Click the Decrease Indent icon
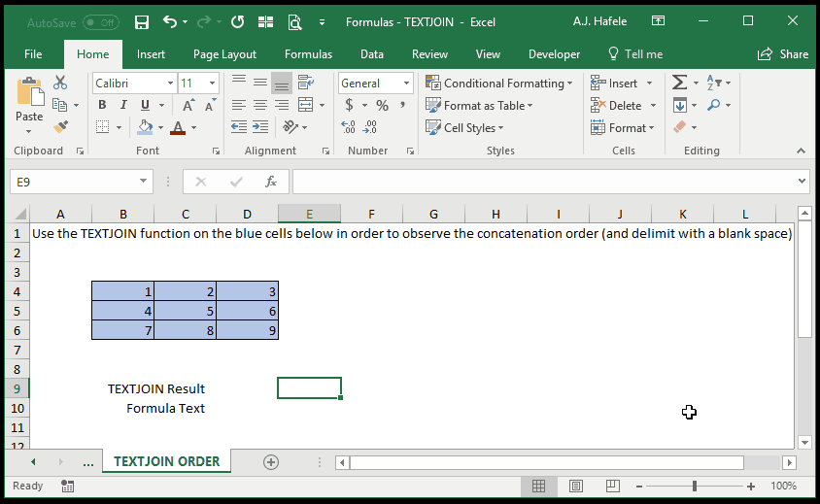Image resolution: width=820 pixels, height=504 pixels. pyautogui.click(x=239, y=127)
